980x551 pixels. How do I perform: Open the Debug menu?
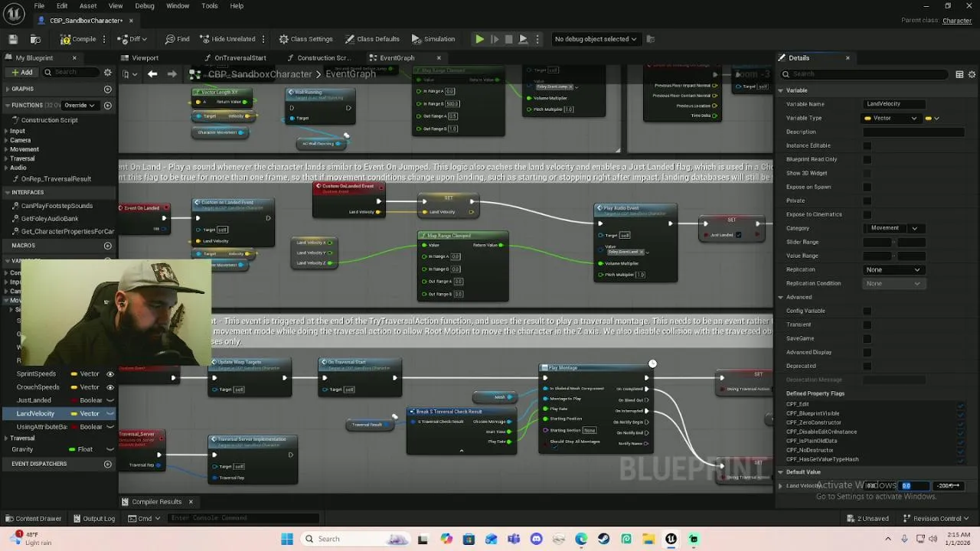pyautogui.click(x=145, y=6)
